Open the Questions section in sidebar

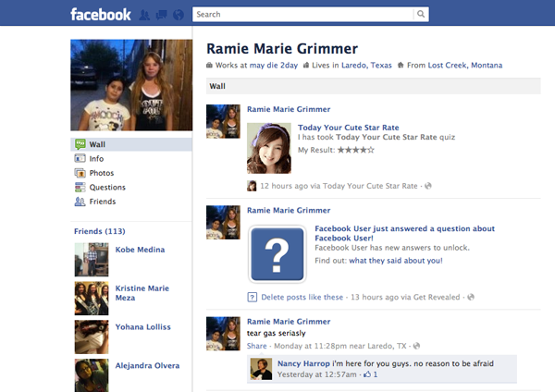pyautogui.click(x=106, y=188)
